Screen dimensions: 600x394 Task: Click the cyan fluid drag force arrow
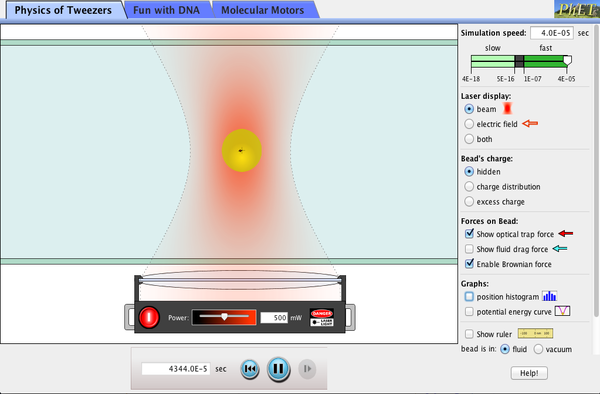coord(560,249)
